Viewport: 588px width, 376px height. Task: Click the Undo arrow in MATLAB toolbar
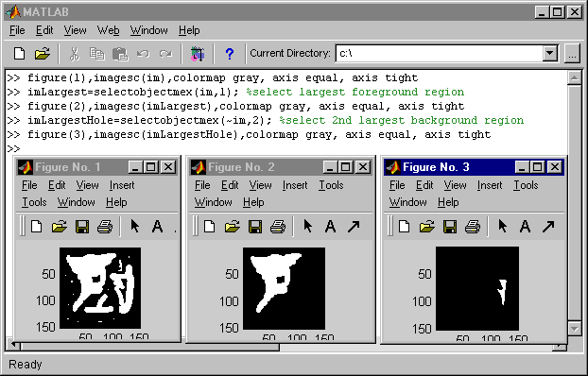[x=143, y=54]
